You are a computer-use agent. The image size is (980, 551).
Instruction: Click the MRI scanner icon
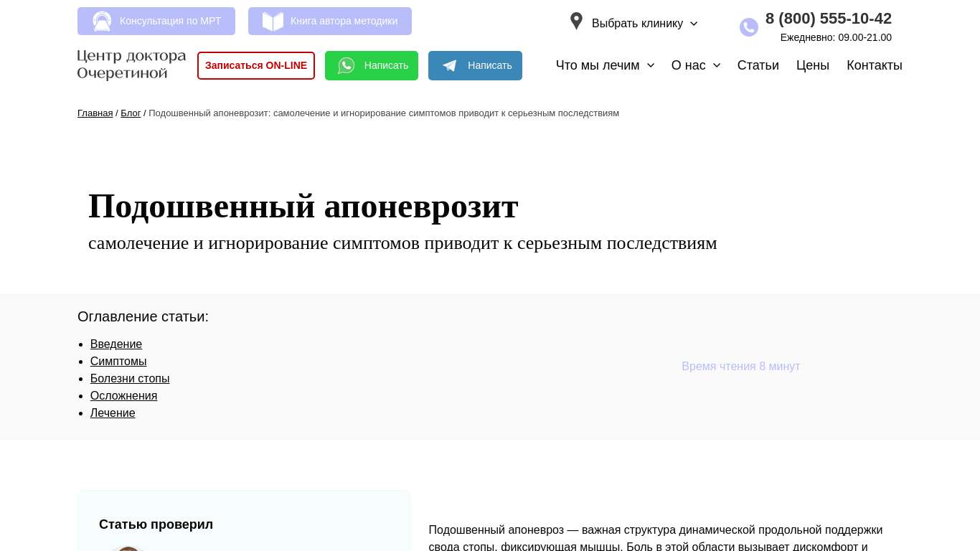[x=102, y=22]
